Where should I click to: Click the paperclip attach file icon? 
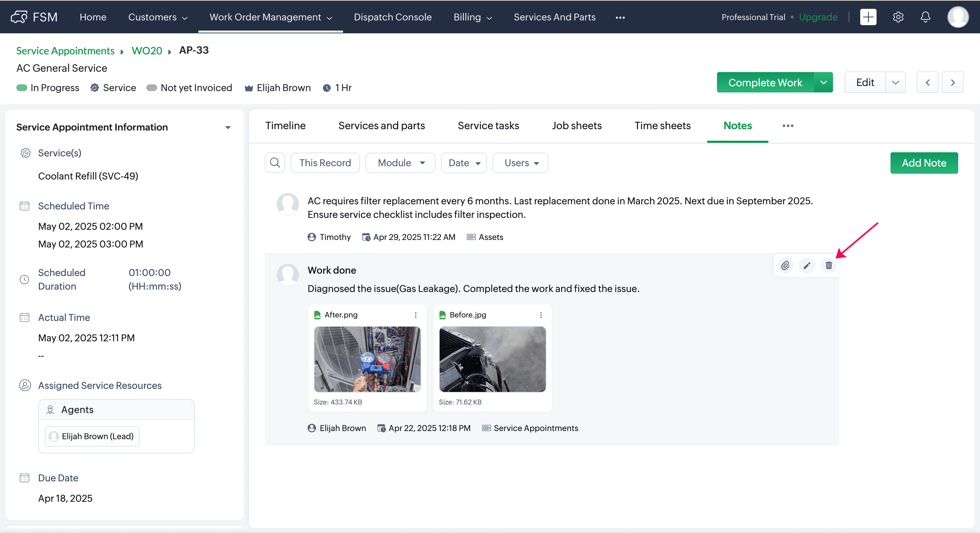(785, 265)
